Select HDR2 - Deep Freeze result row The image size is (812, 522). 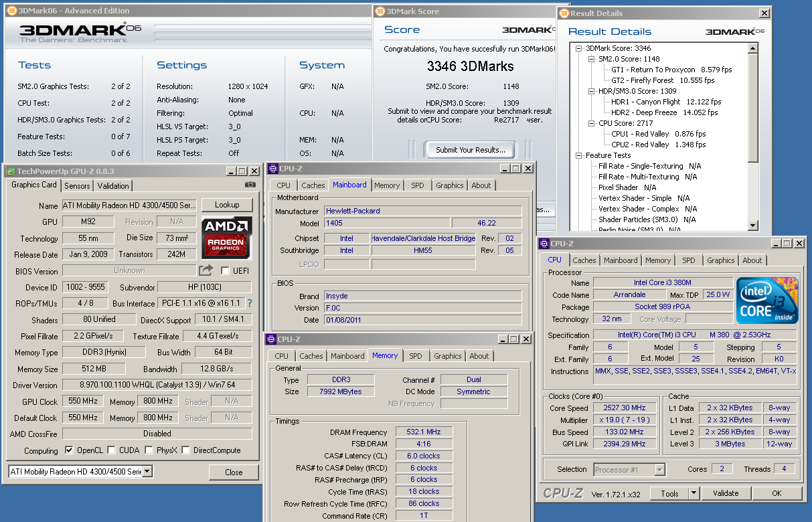click(x=664, y=112)
